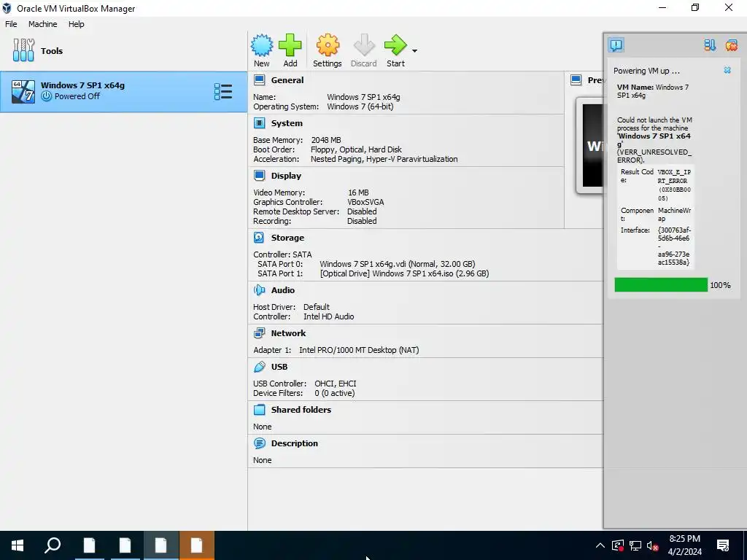Viewport: 747px width, 560px height.
Task: Open the System settings heading link
Action: (287, 123)
